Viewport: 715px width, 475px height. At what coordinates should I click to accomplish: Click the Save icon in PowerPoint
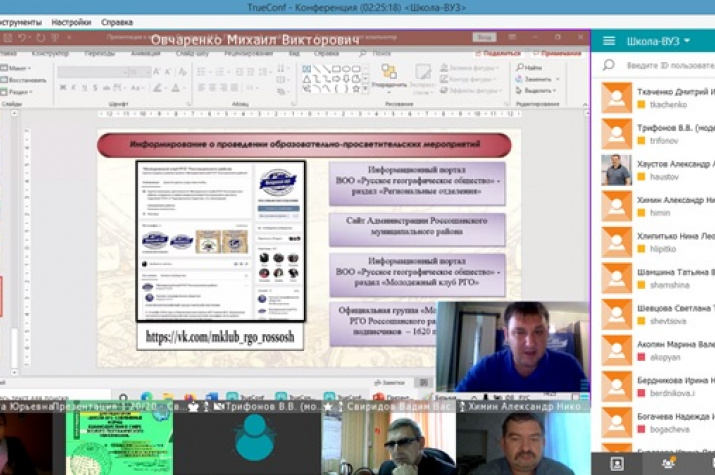coord(7,38)
